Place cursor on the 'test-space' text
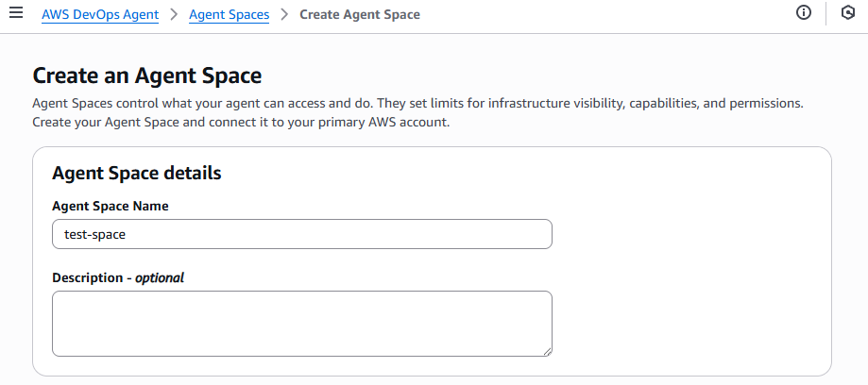 coord(94,234)
